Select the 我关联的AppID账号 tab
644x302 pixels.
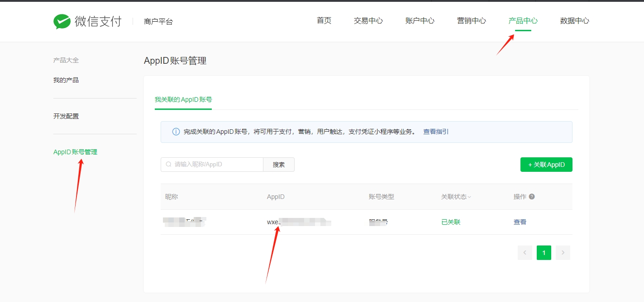(x=183, y=99)
